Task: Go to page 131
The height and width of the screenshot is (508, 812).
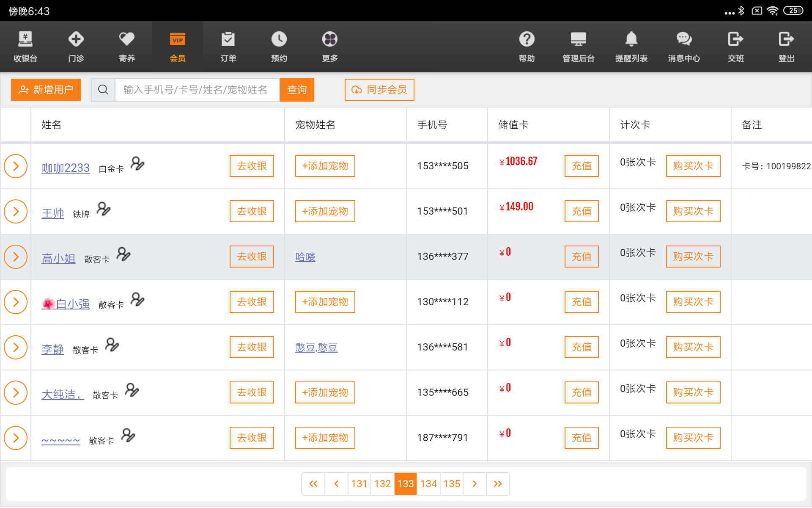Action: (x=359, y=484)
